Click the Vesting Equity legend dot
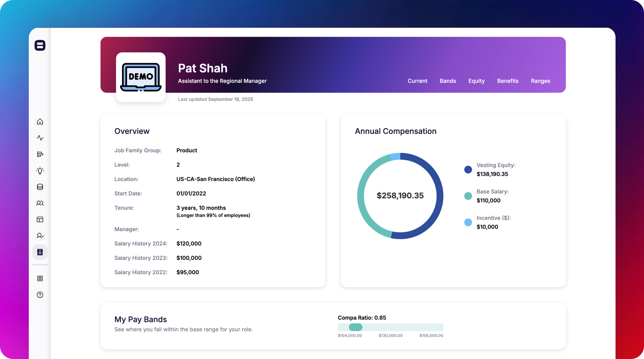 [468, 170]
